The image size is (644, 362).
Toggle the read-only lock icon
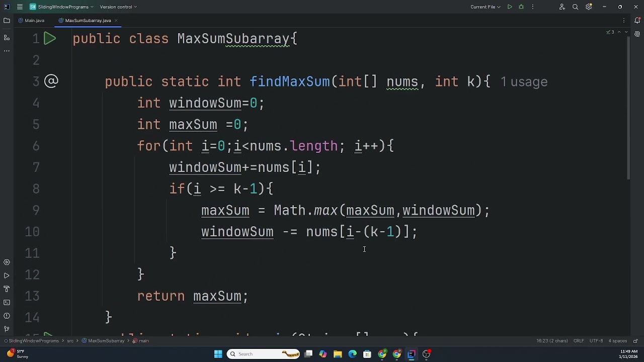635,341
